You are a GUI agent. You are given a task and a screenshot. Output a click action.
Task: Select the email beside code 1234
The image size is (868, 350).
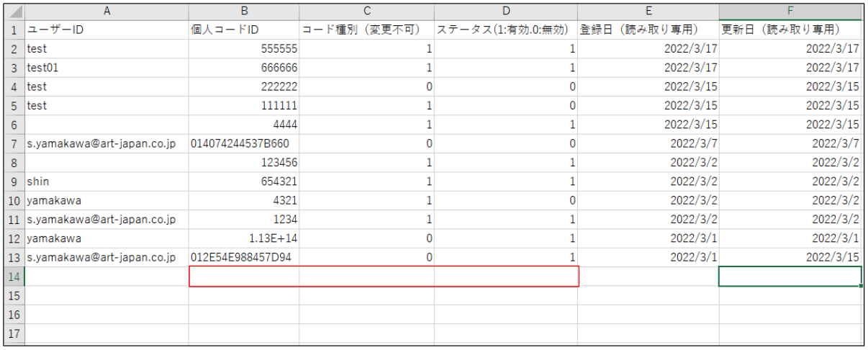coord(107,219)
